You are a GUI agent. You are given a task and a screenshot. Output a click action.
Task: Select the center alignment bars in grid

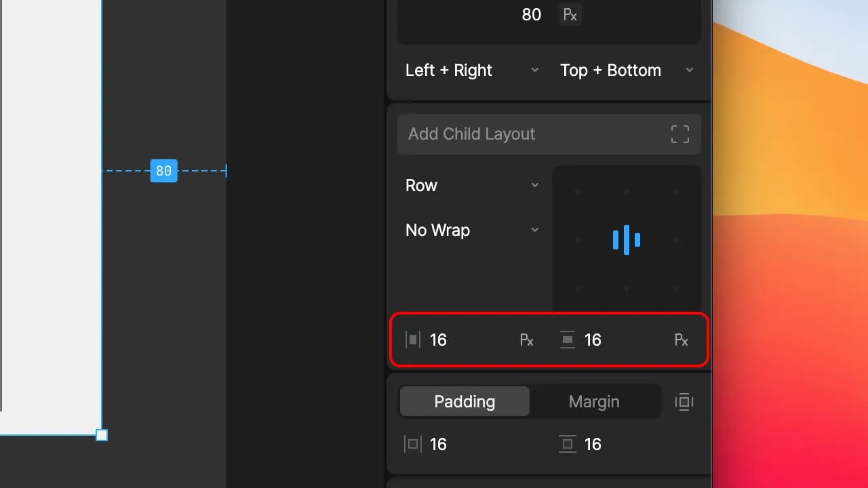(627, 240)
